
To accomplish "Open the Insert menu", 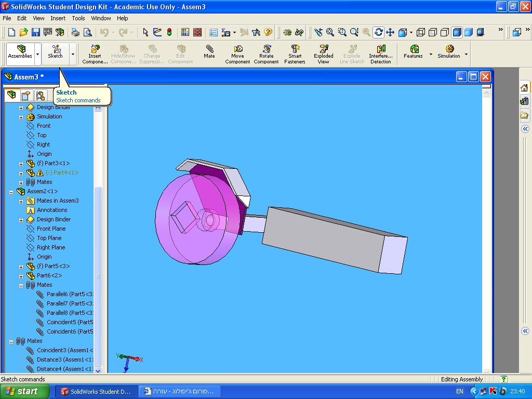I will (x=58, y=18).
